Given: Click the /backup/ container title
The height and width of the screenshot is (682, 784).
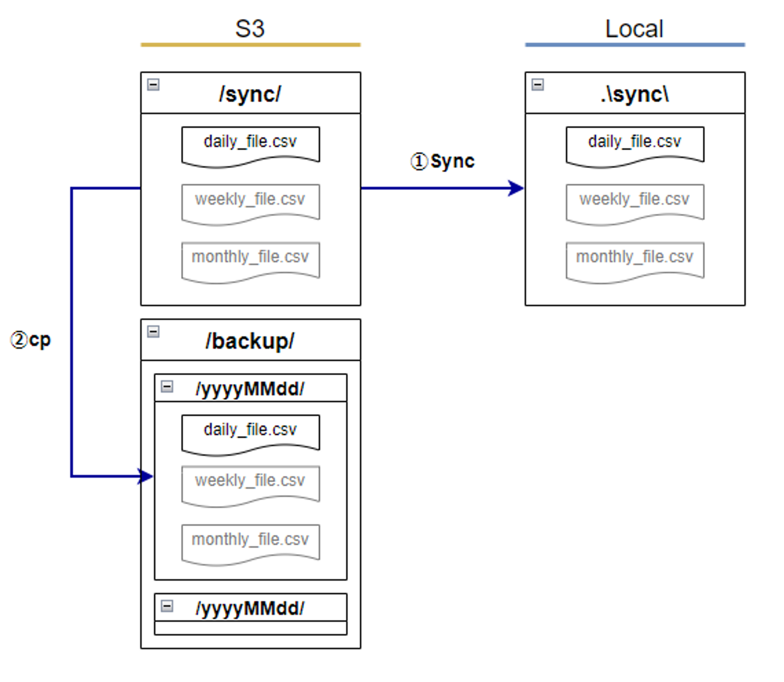Looking at the screenshot, I should 250,341.
